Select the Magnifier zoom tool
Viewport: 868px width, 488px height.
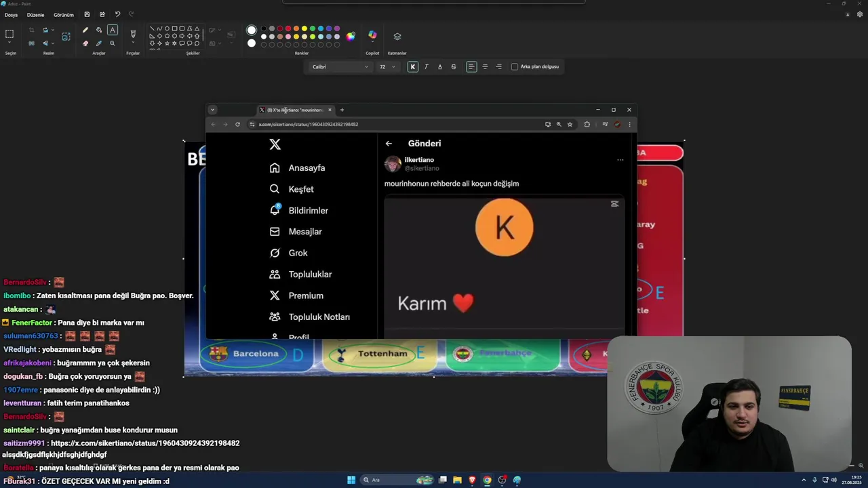click(113, 43)
